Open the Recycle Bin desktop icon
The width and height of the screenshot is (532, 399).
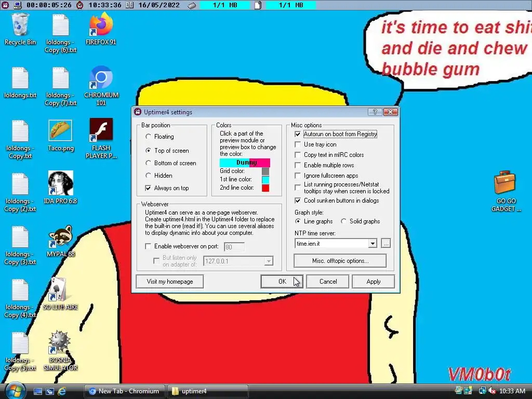[20, 29]
